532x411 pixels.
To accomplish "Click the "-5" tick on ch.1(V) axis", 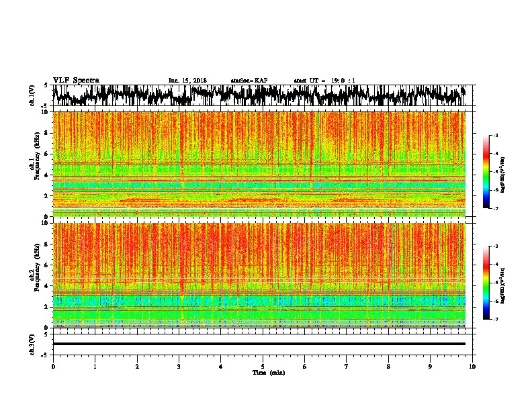I will (x=44, y=106).
